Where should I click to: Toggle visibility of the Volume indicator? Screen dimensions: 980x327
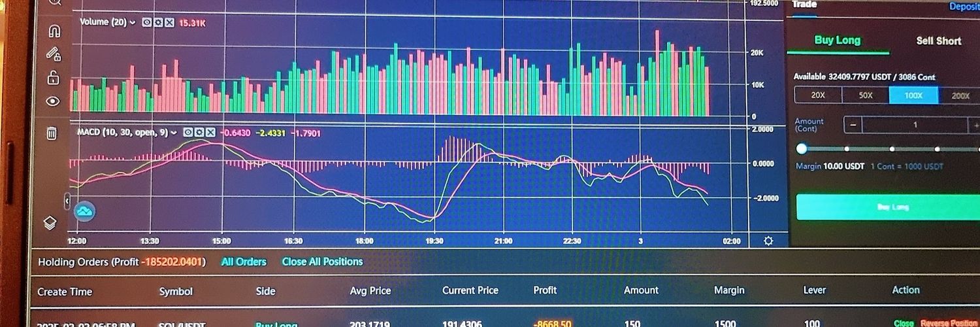146,22
